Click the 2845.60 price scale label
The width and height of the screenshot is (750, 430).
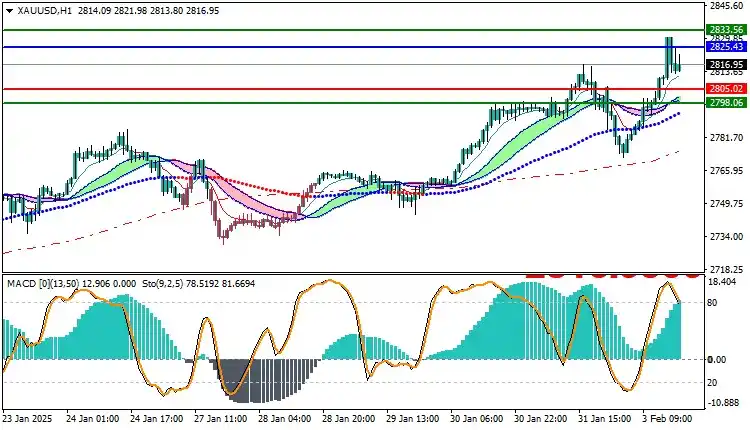click(725, 6)
